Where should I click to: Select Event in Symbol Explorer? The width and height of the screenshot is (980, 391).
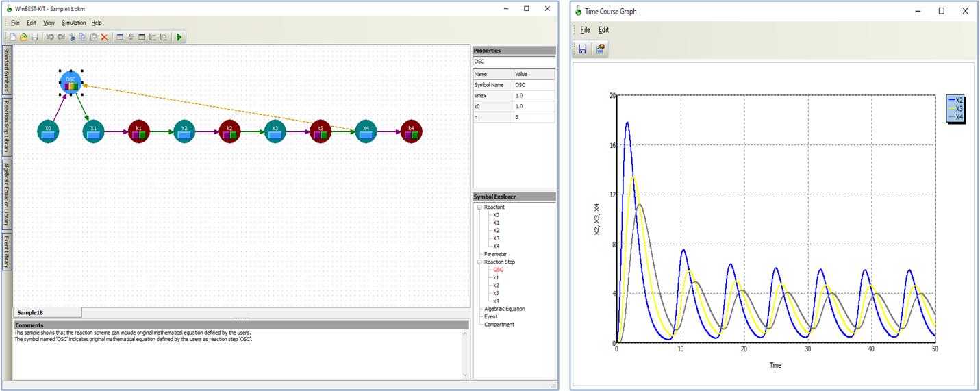pyautogui.click(x=490, y=316)
